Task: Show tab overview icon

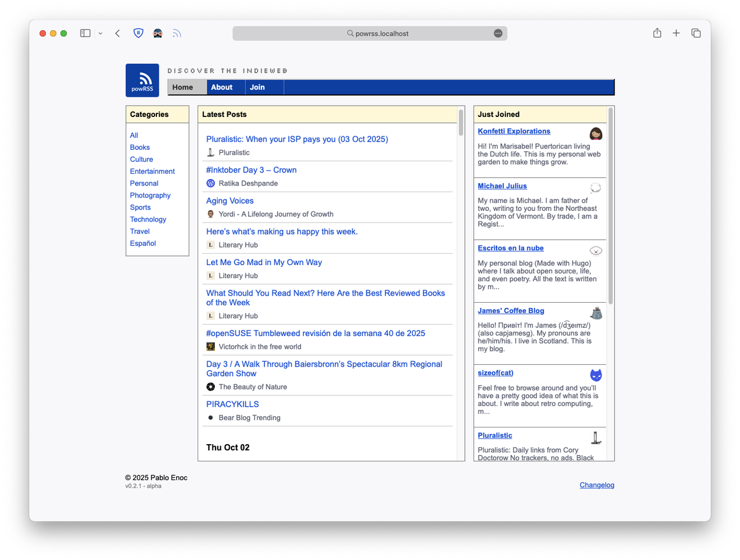Action: 696,33
